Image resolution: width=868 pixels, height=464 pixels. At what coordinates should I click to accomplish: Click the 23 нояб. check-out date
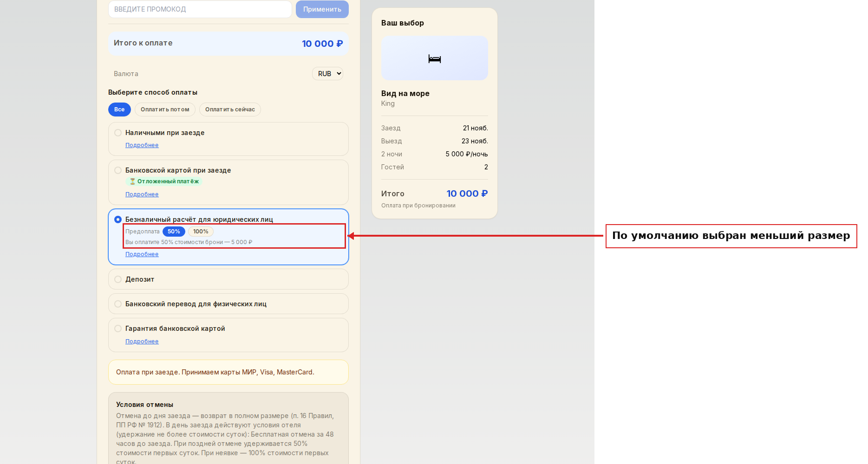click(x=475, y=141)
